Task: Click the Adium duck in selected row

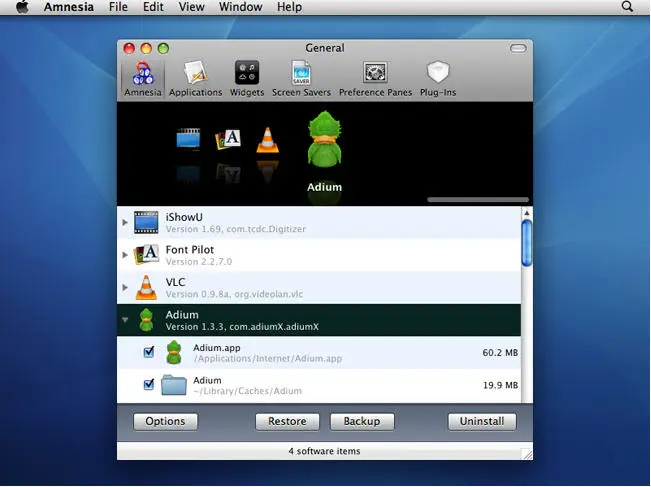Action: coord(146,320)
